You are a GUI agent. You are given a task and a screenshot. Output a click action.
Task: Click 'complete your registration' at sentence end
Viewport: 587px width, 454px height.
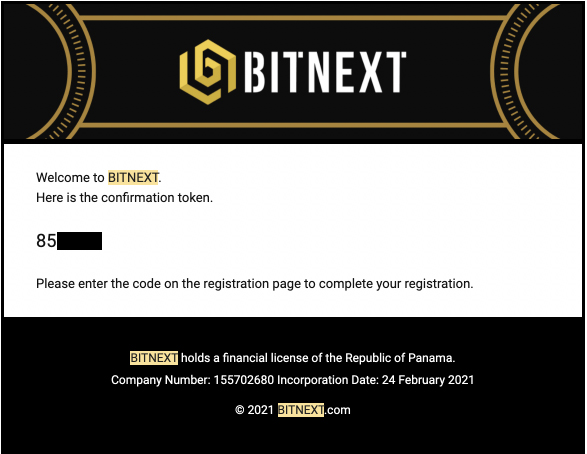click(396, 284)
